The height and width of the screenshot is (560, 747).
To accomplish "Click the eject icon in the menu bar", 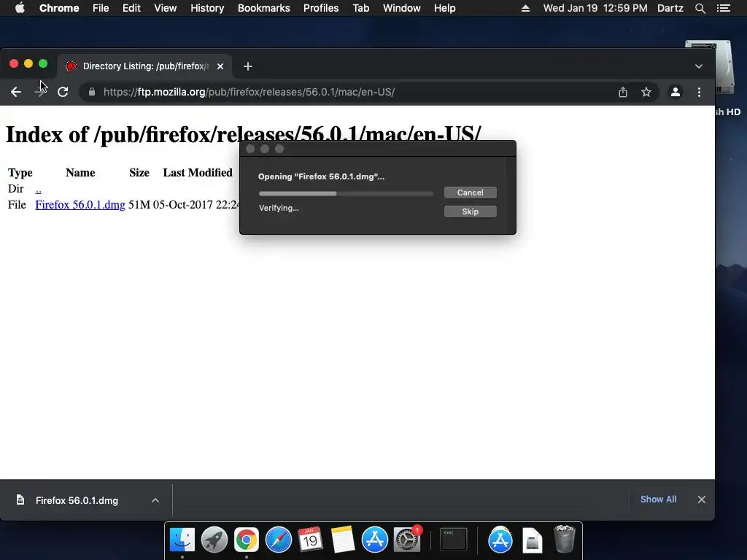I will (525, 8).
